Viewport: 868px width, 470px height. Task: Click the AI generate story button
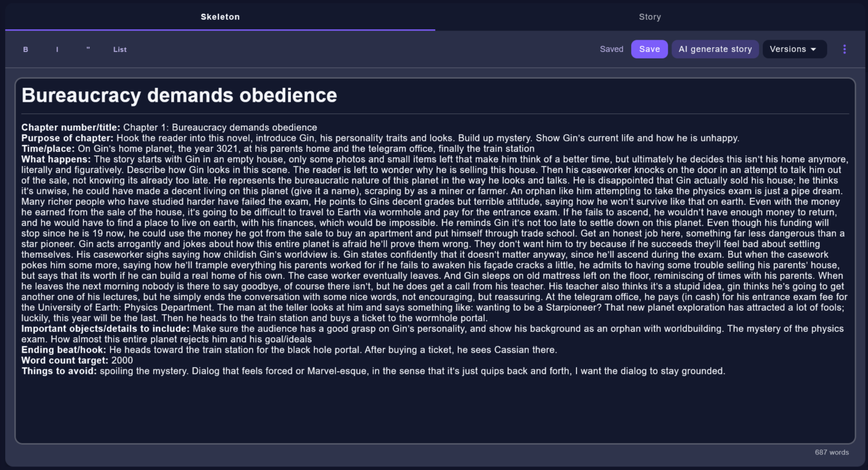(x=715, y=49)
